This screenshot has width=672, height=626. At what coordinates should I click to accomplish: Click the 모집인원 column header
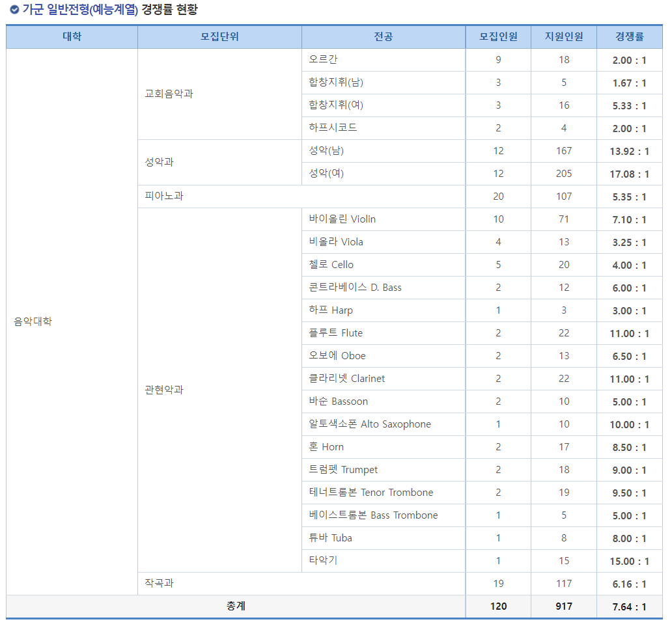498,36
